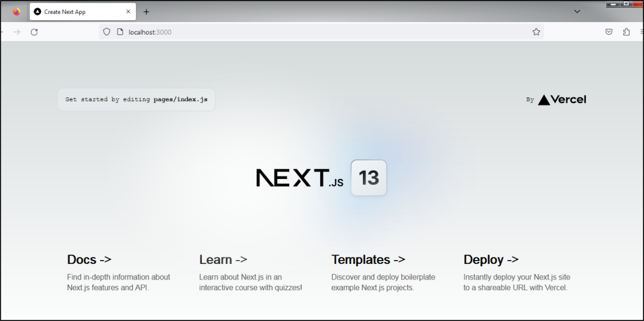The height and width of the screenshot is (321, 644).
Task: Open the Extensions puzzle icon
Action: (x=626, y=32)
